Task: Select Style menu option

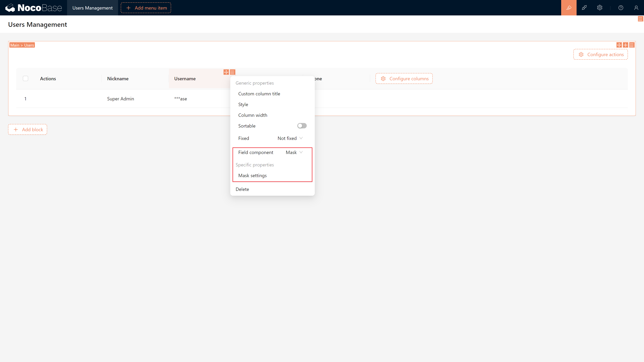Action: [x=272, y=104]
